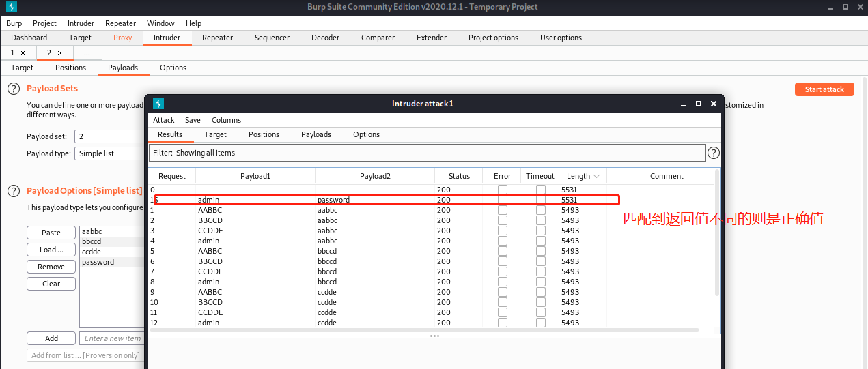Click the Clear button
Screen dimensions: 868x369
pos(51,284)
